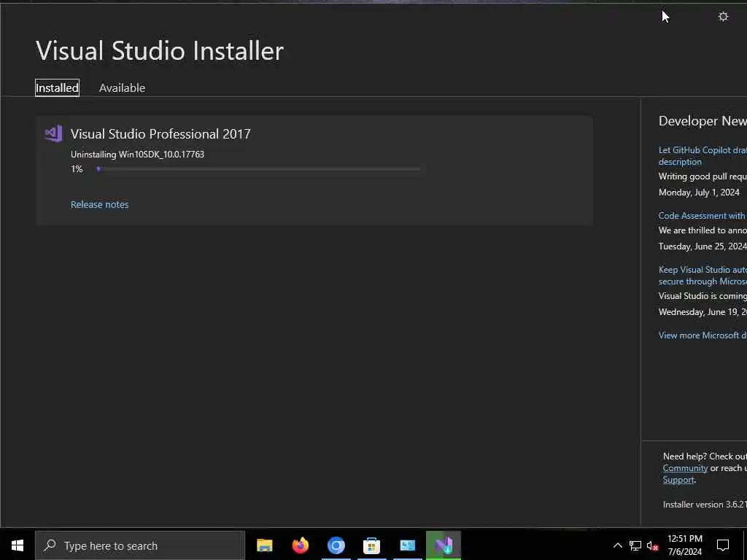Open the Windows Start menu

click(18, 545)
